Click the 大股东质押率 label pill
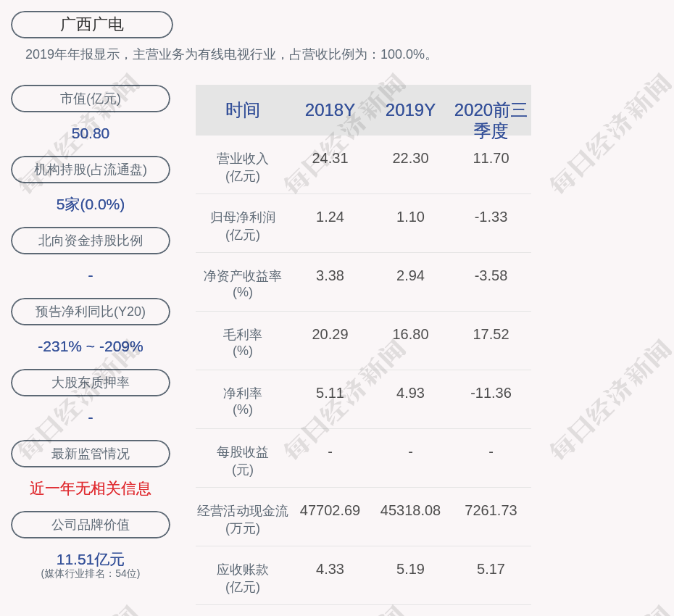 coord(91,383)
